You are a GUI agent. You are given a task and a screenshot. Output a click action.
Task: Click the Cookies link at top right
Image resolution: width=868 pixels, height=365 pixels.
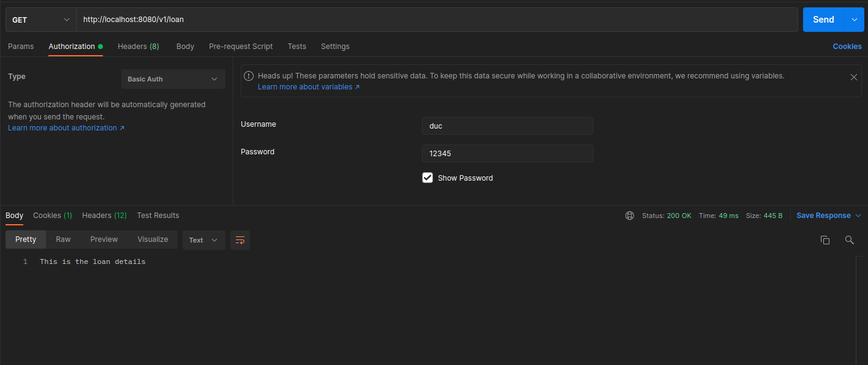(x=847, y=47)
